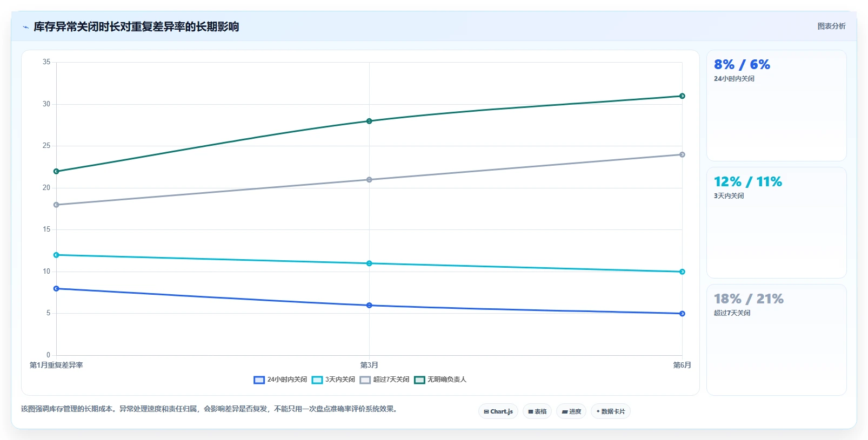Click the cyan 3天内关闭 legend swatch

coord(317,380)
